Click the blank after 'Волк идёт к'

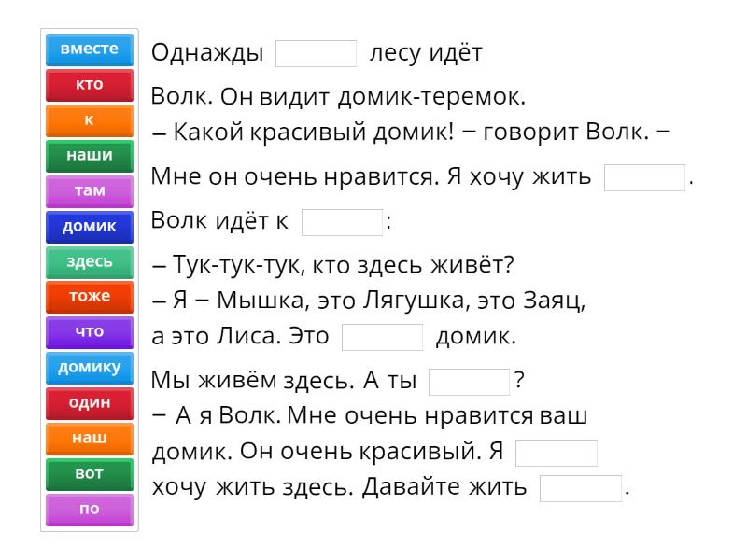[x=343, y=223]
